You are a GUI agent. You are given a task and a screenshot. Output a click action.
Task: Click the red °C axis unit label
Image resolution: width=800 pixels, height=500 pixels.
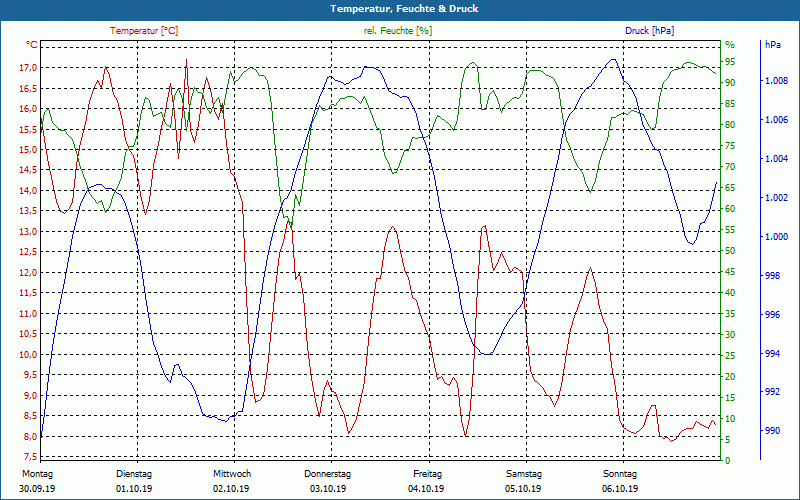click(31, 44)
